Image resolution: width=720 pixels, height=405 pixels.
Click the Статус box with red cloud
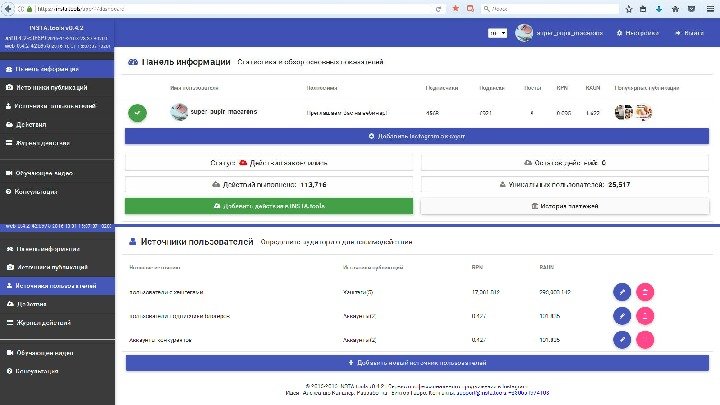pos(269,163)
